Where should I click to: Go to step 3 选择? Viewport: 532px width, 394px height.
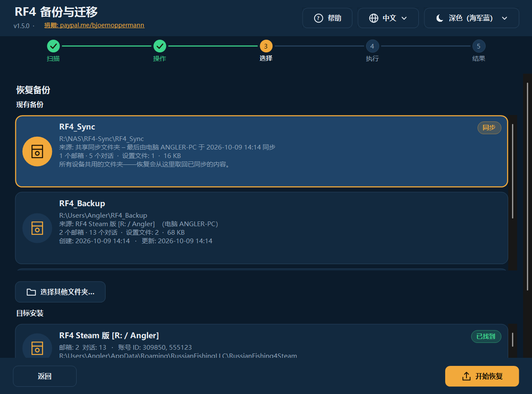pyautogui.click(x=266, y=46)
